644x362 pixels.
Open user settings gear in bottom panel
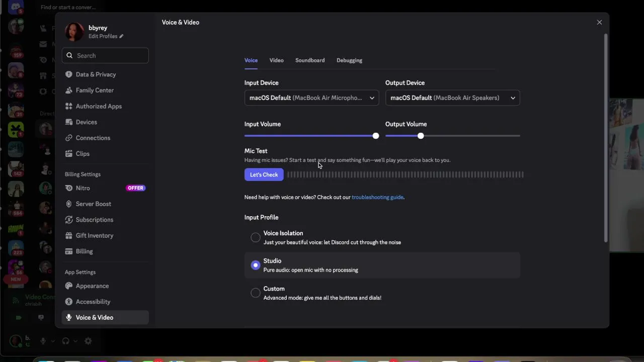click(x=88, y=341)
